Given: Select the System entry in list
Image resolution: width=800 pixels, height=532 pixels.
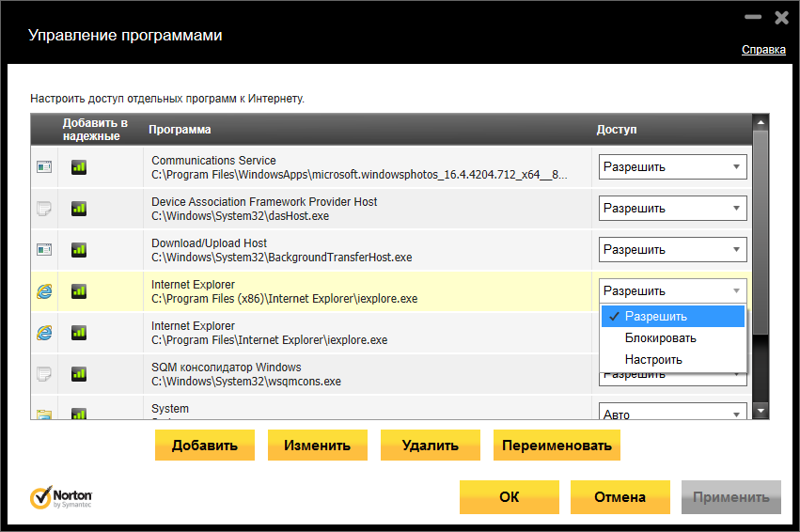Looking at the screenshot, I should [170, 409].
